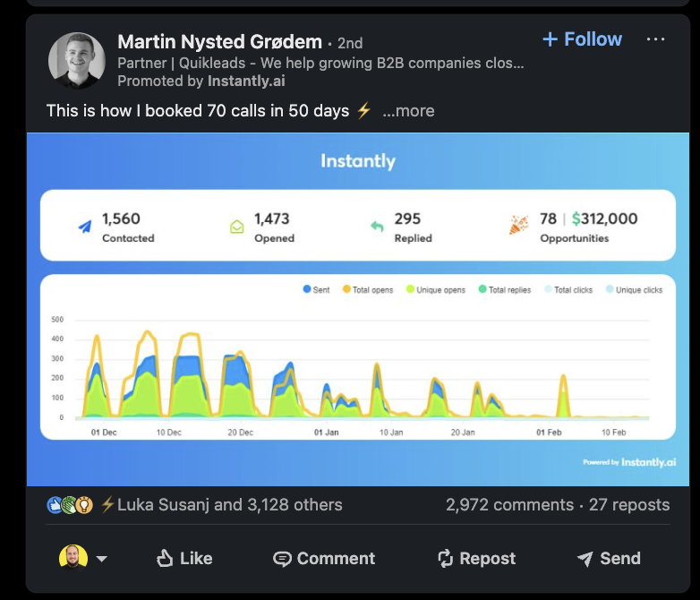Click the party popper Opportunities icon
Image resolution: width=700 pixels, height=600 pixels.
pyautogui.click(x=519, y=225)
